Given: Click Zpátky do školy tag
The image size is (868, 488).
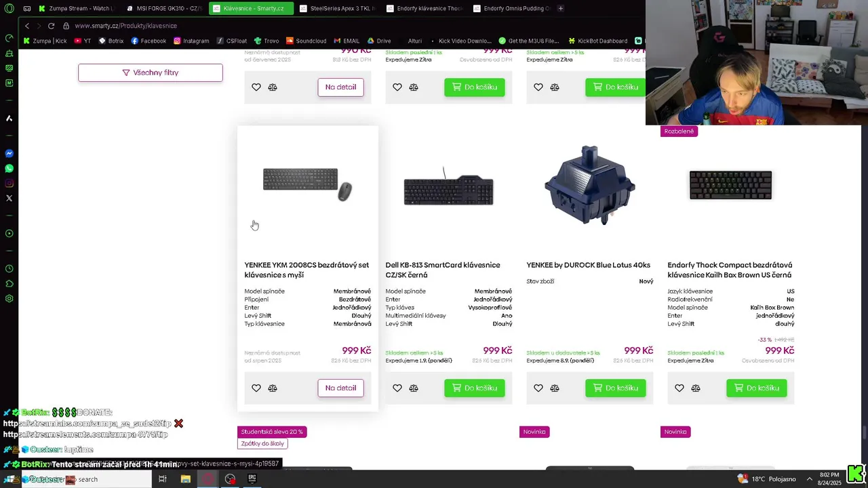Looking at the screenshot, I should 262,443.
